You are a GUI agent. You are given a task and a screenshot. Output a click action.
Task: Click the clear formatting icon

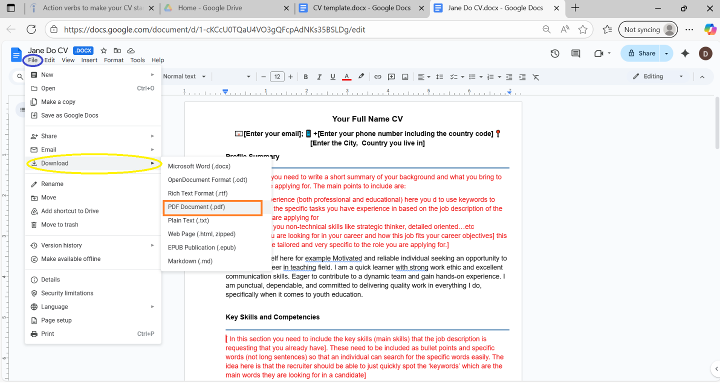pyautogui.click(x=536, y=77)
